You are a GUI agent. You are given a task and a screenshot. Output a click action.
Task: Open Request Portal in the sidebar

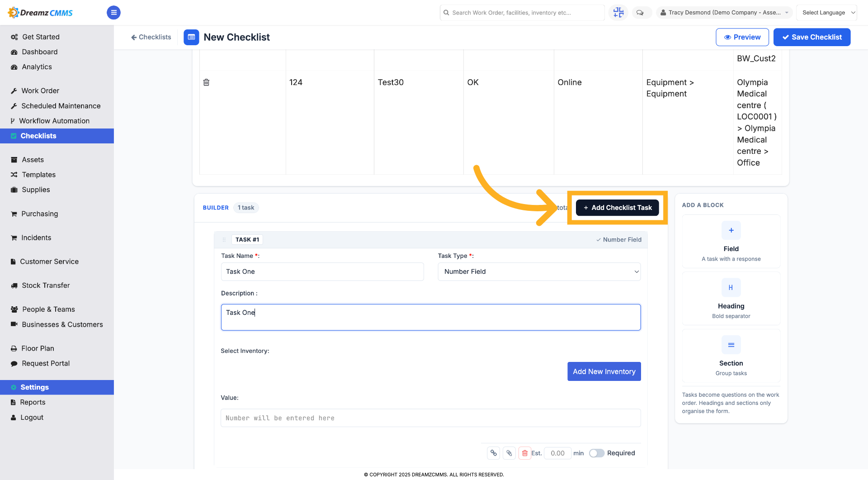46,363
